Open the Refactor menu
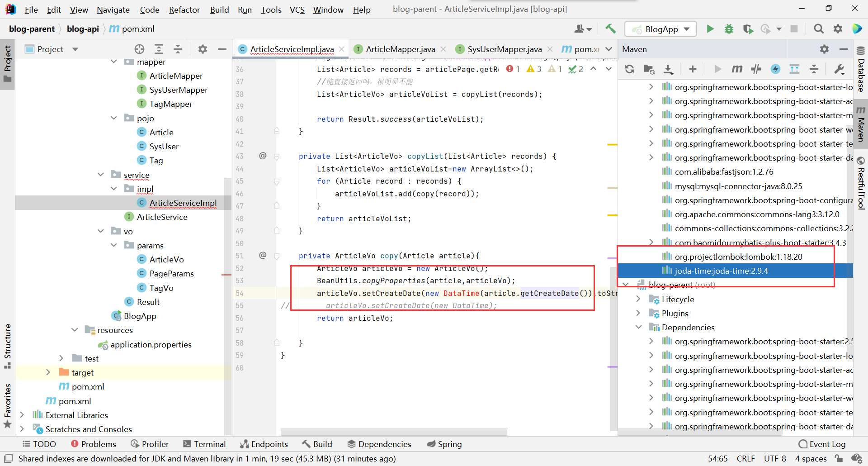The height and width of the screenshot is (466, 868). coord(184,10)
